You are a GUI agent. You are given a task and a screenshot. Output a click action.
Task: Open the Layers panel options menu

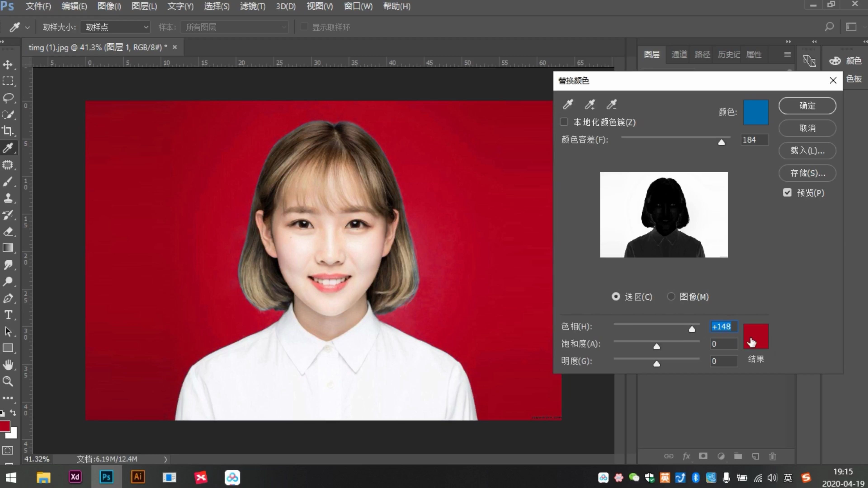tap(788, 54)
